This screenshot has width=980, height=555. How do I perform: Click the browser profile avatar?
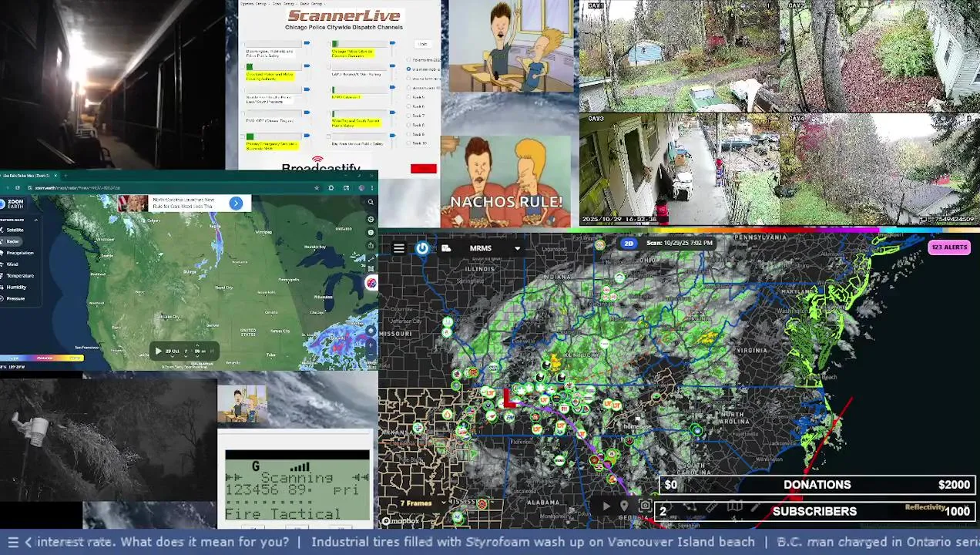coord(361,188)
